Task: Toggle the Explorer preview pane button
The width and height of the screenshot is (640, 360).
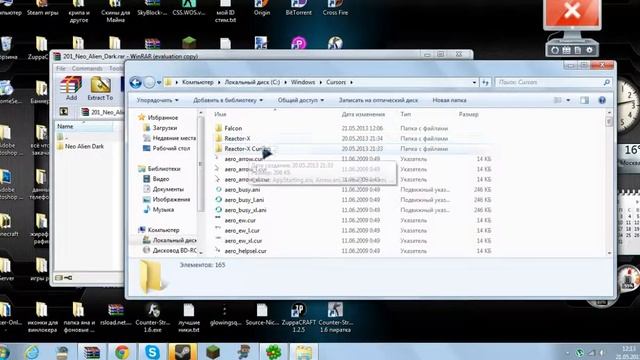Action: click(x=584, y=100)
